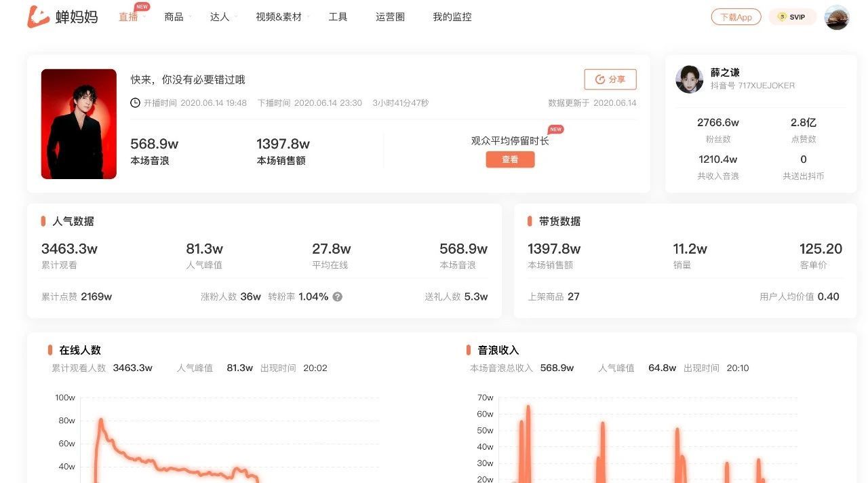Click the 蝉妈妈 logo
868x483 pixels.
point(62,17)
